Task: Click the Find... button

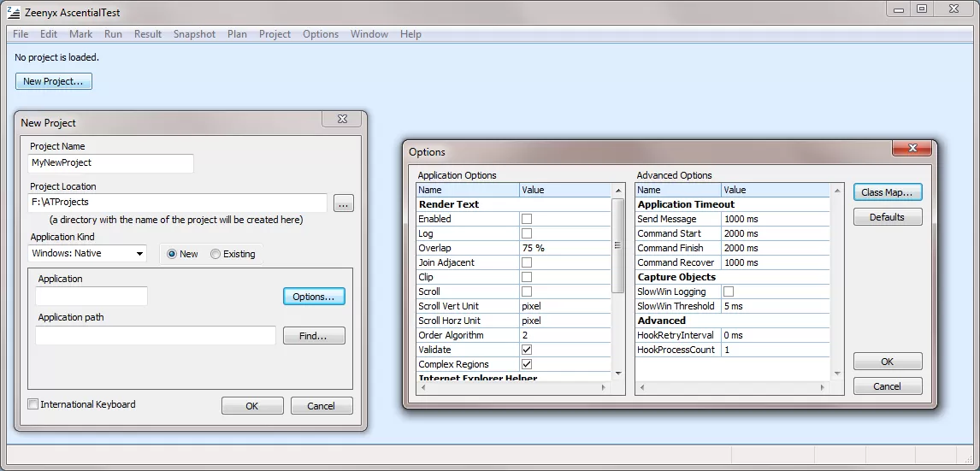Action: click(314, 335)
